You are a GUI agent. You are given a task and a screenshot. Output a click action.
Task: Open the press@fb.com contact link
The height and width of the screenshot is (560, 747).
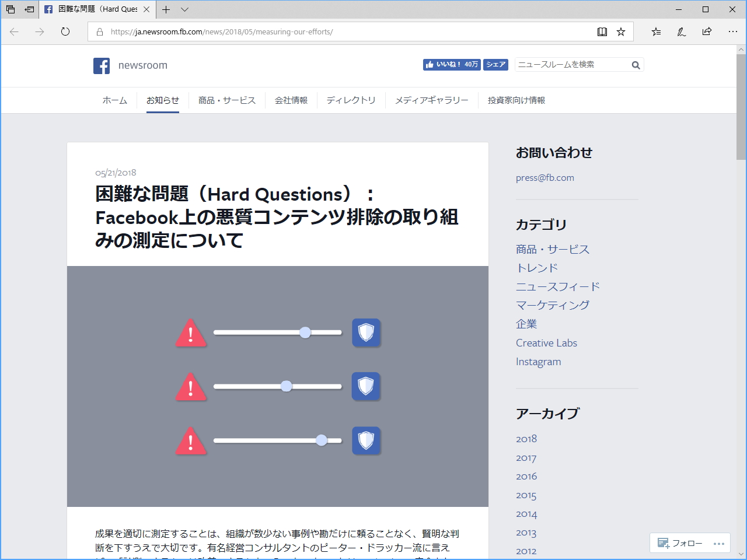click(x=544, y=177)
